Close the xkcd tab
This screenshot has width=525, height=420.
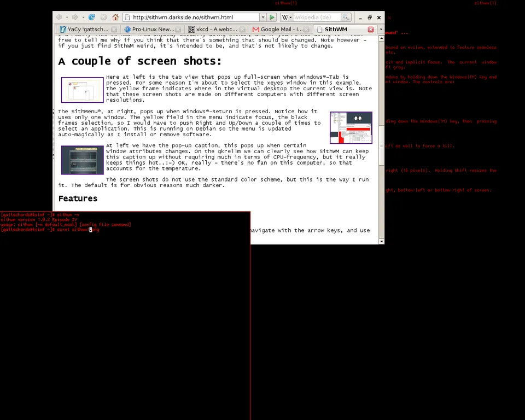click(x=242, y=30)
